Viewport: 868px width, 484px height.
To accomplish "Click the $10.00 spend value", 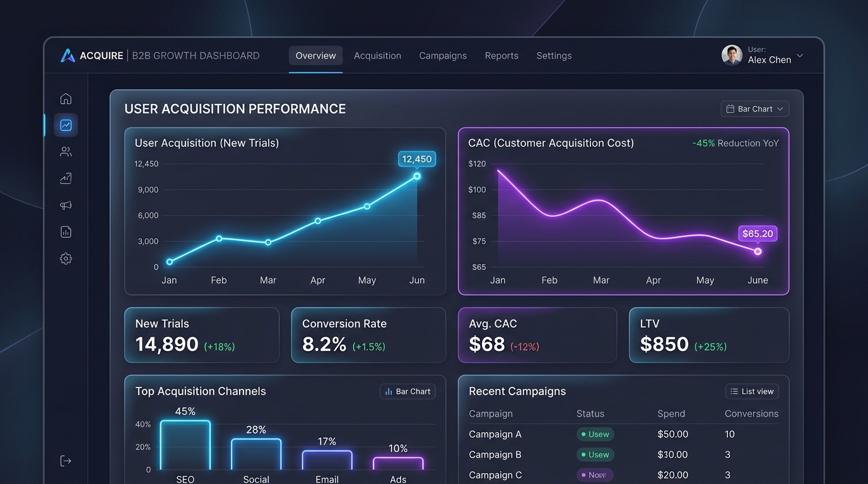I will pyautogui.click(x=672, y=454).
